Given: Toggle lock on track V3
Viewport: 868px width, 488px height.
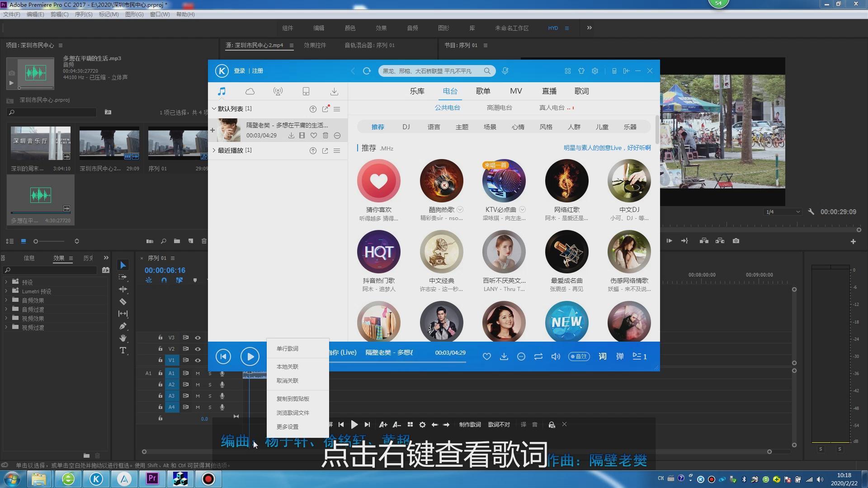Looking at the screenshot, I should click(160, 338).
